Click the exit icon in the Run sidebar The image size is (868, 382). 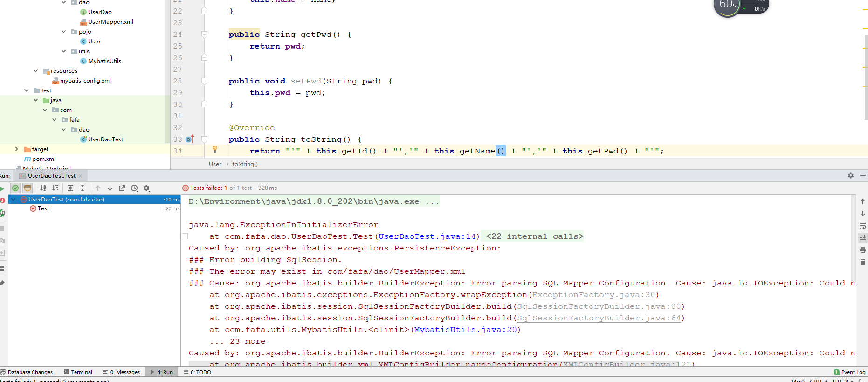pyautogui.click(x=2, y=253)
